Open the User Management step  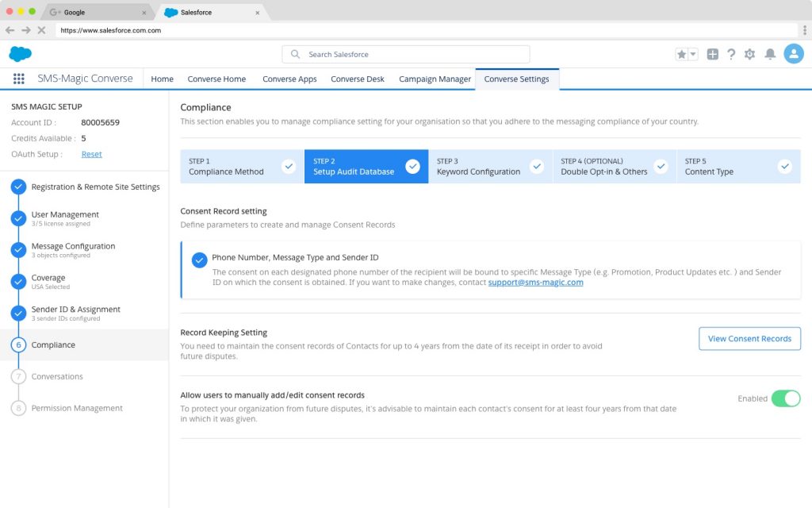click(65, 217)
